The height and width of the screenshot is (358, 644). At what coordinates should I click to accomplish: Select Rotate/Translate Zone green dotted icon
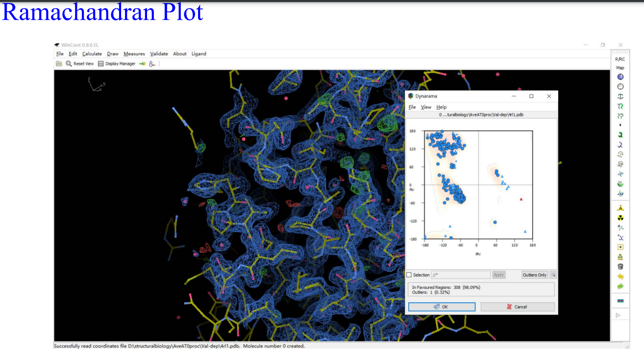(620, 116)
